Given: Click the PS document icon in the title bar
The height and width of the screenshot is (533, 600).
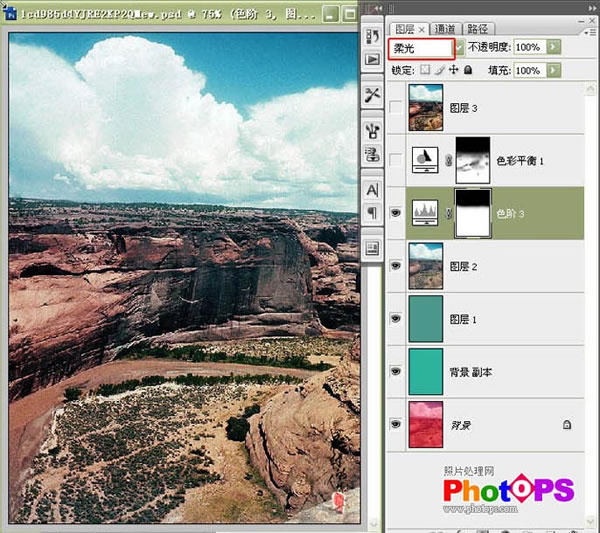Looking at the screenshot, I should (x=10, y=13).
